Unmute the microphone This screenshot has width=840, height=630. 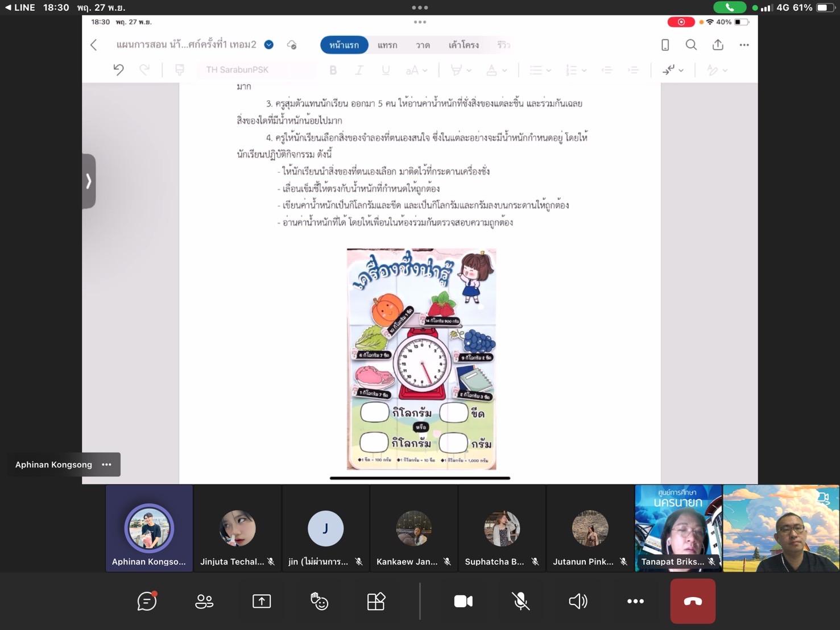520,601
